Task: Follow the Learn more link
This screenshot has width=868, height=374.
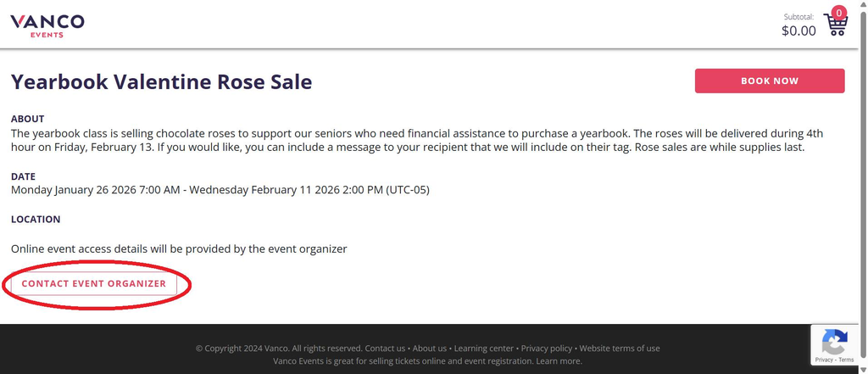Action: coord(559,361)
